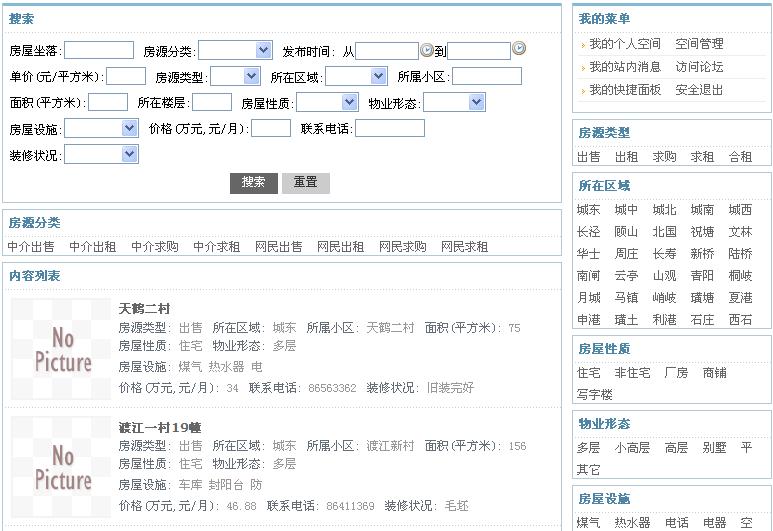Viewport: 773px width, 531px height.
Task: Open the 天鹤二村 listing title
Action: click(144, 309)
